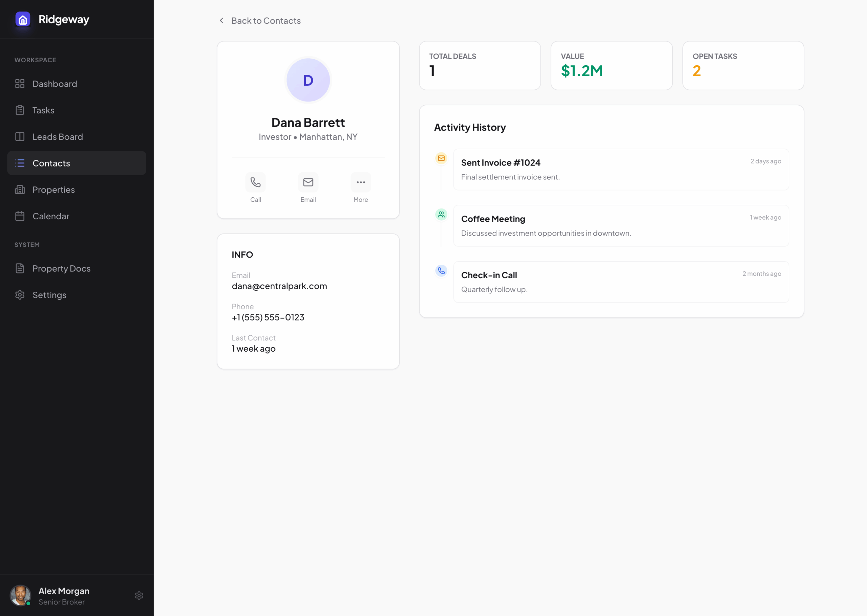Click the Call phone icon
This screenshot has height=616, width=867.
click(255, 182)
